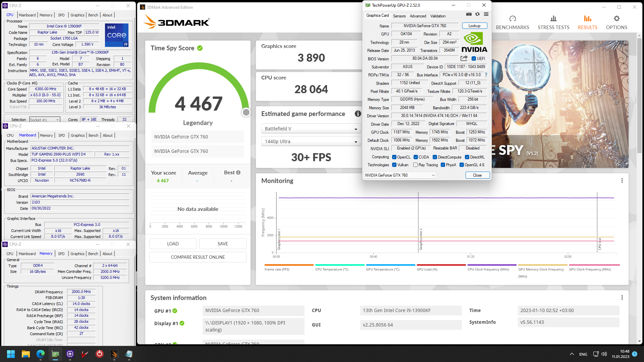Click the LOAD button in 3DMark

click(x=173, y=244)
